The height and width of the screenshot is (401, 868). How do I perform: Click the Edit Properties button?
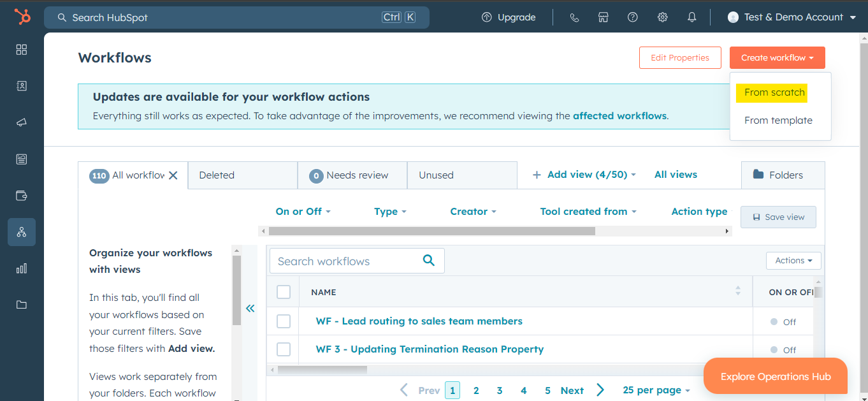click(x=680, y=57)
